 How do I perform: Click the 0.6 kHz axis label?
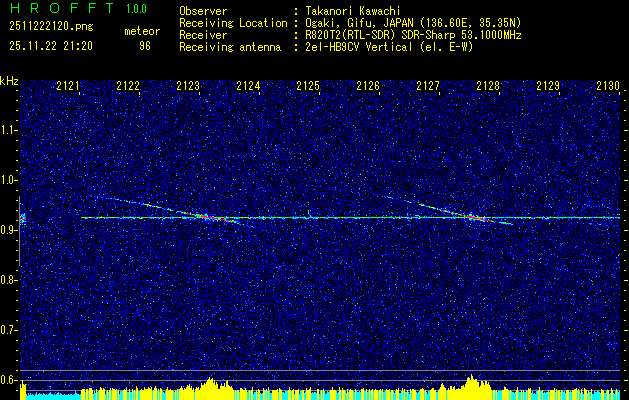click(x=8, y=380)
